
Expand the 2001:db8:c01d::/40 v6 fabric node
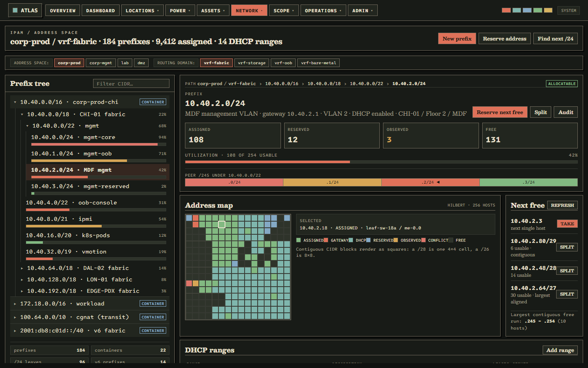pyautogui.click(x=15, y=331)
